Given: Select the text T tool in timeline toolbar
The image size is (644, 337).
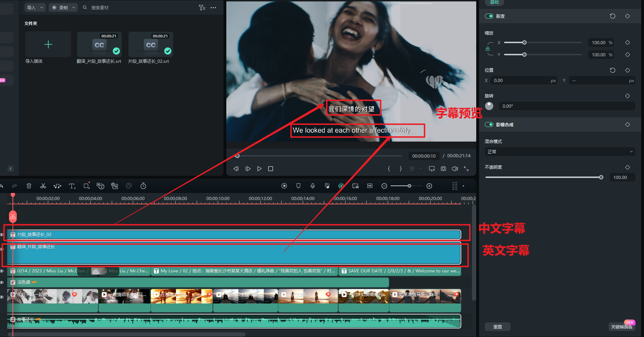Looking at the screenshot, I should point(72,186).
